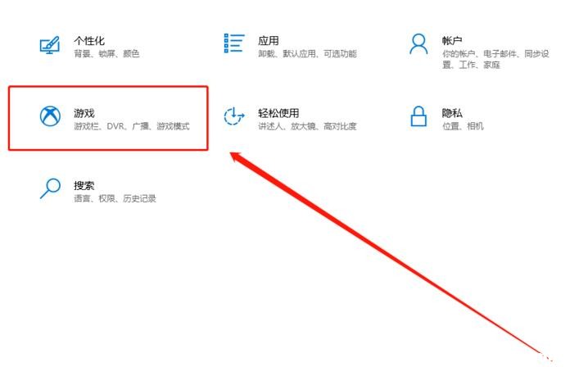The height and width of the screenshot is (367, 588).
Task: Click the Xbox Gaming (游戏) icon
Action: click(x=50, y=116)
